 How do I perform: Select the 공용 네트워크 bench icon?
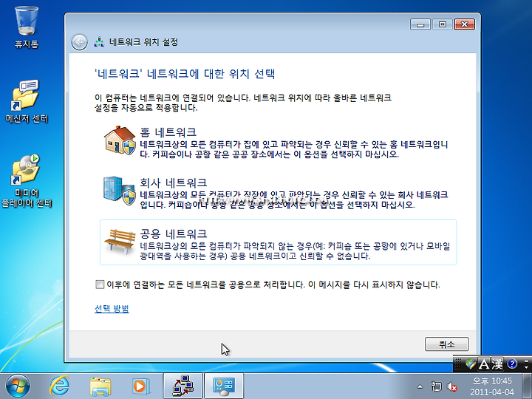(x=120, y=241)
